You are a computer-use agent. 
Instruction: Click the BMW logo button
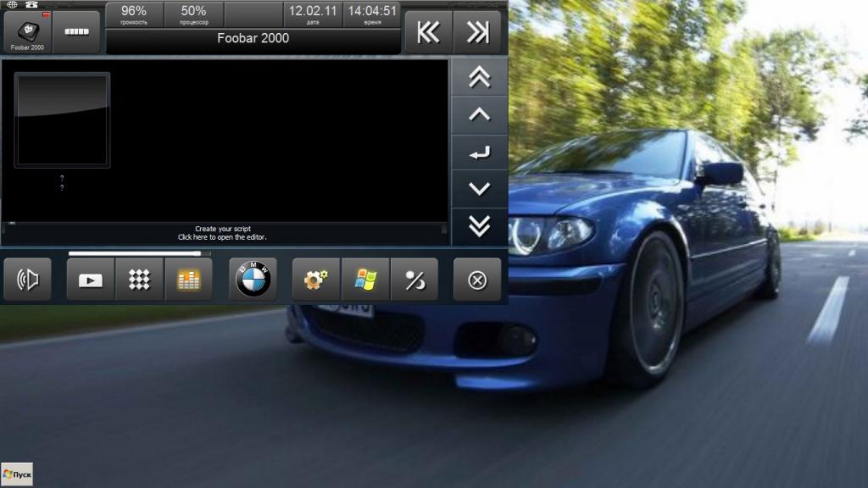253,280
